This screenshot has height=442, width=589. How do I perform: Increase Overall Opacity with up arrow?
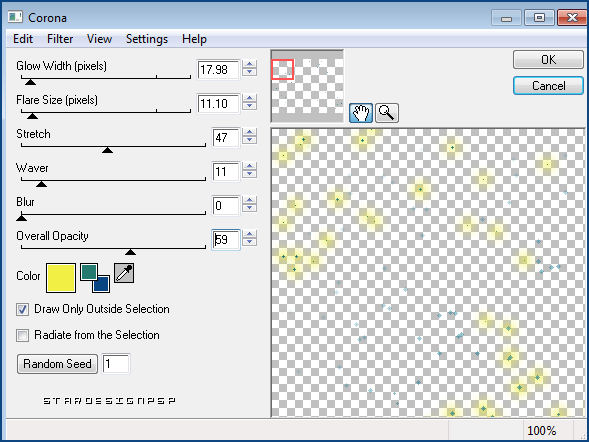pyautogui.click(x=249, y=234)
